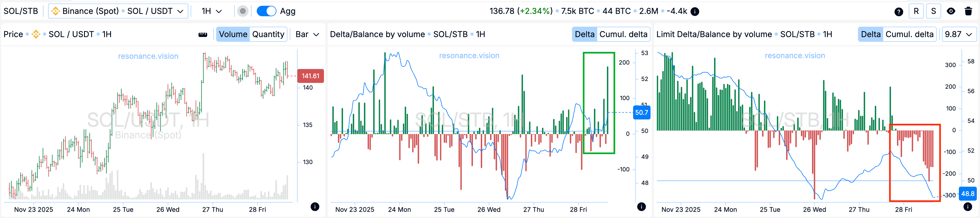Click info icon below Limit Delta chart
Viewport: 980px width, 218px height.
968,207
